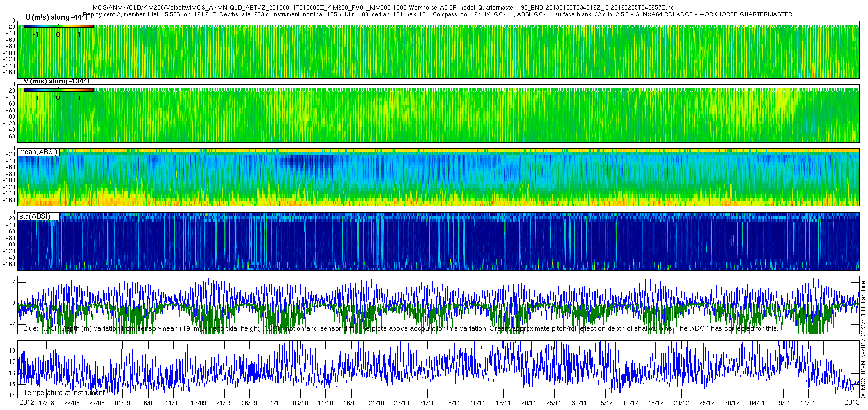Click the '22/08' date tick

pyautogui.click(x=71, y=403)
